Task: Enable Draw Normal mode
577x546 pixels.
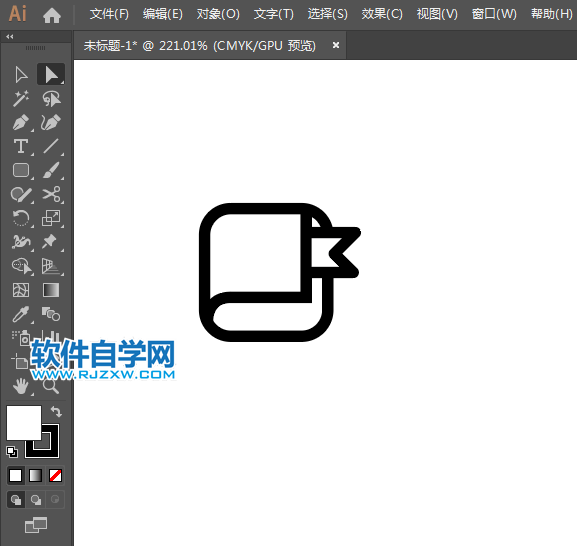Action: (x=16, y=499)
